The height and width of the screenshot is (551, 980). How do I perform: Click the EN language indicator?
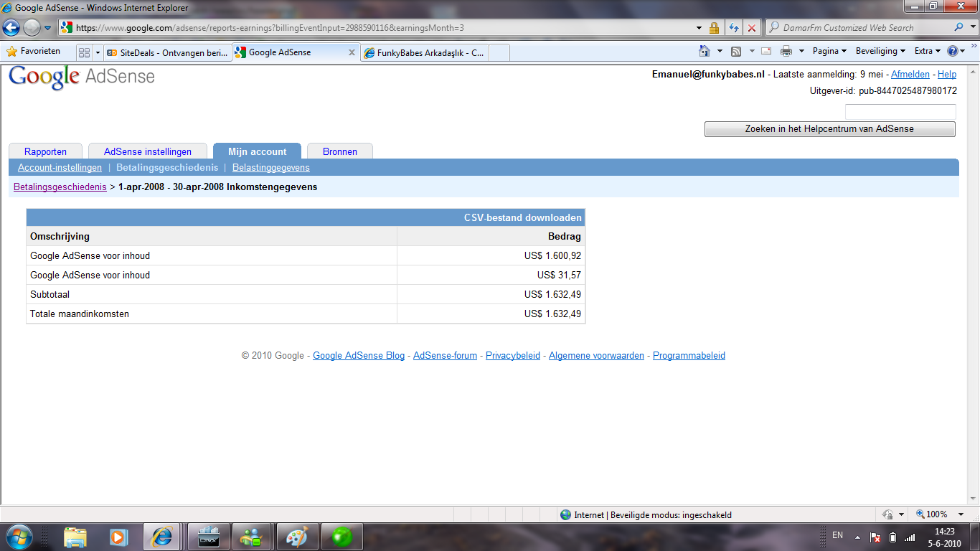837,535
